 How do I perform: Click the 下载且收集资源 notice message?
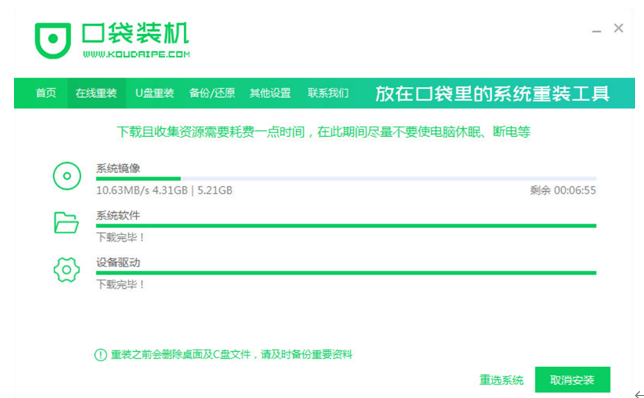click(x=324, y=132)
